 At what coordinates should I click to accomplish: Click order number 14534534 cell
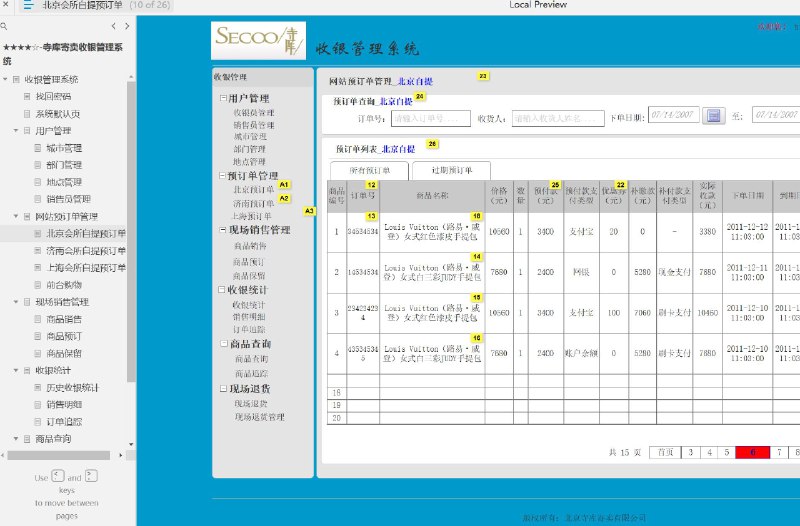363,272
